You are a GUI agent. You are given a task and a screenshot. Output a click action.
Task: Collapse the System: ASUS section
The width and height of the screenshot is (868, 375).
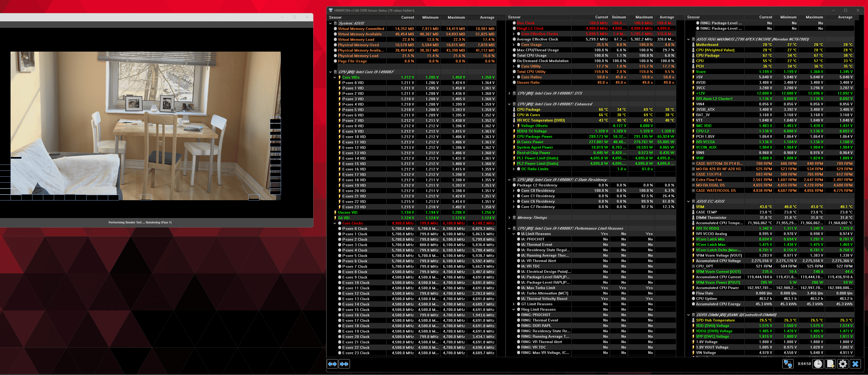tap(330, 23)
